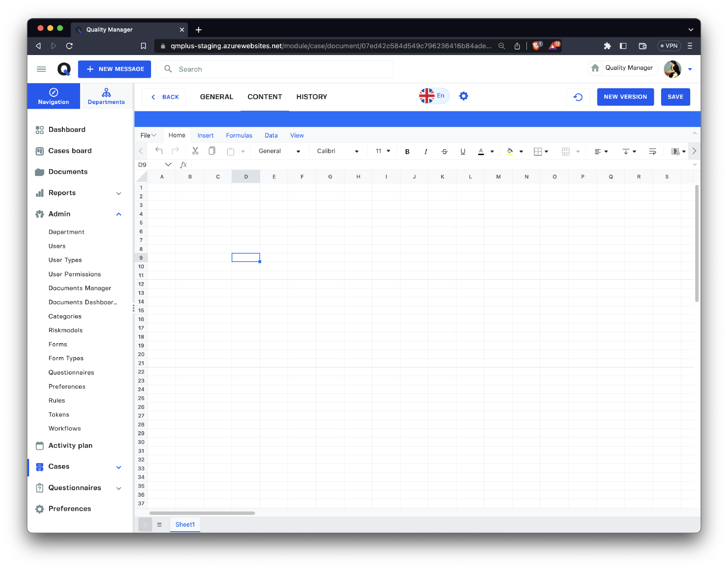Switch to the Formulas ribbon tab
This screenshot has height=569, width=728.
click(239, 136)
